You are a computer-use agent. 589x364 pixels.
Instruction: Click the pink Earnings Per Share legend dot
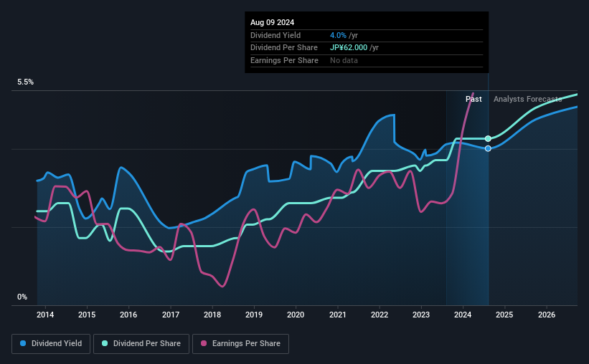[204, 343]
